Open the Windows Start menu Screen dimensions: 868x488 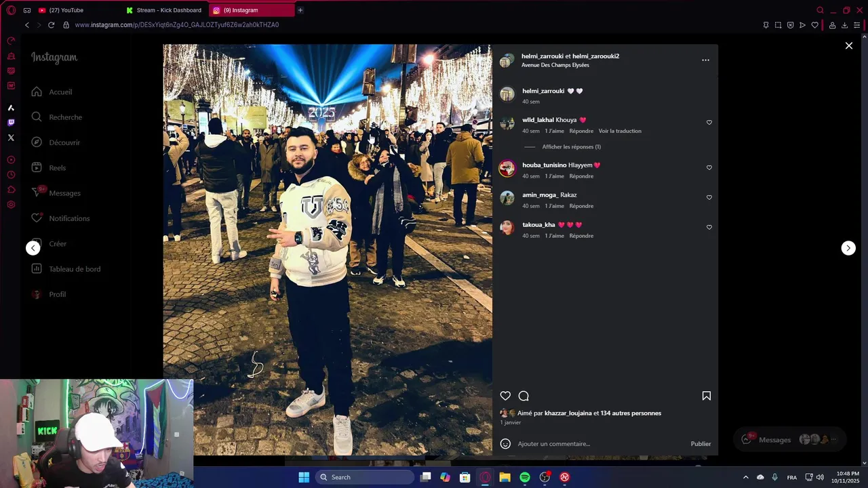click(304, 477)
